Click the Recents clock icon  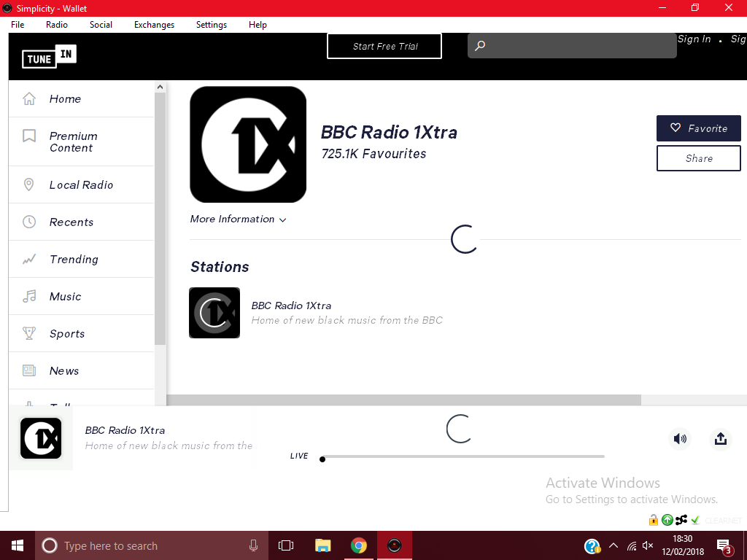pyautogui.click(x=29, y=222)
